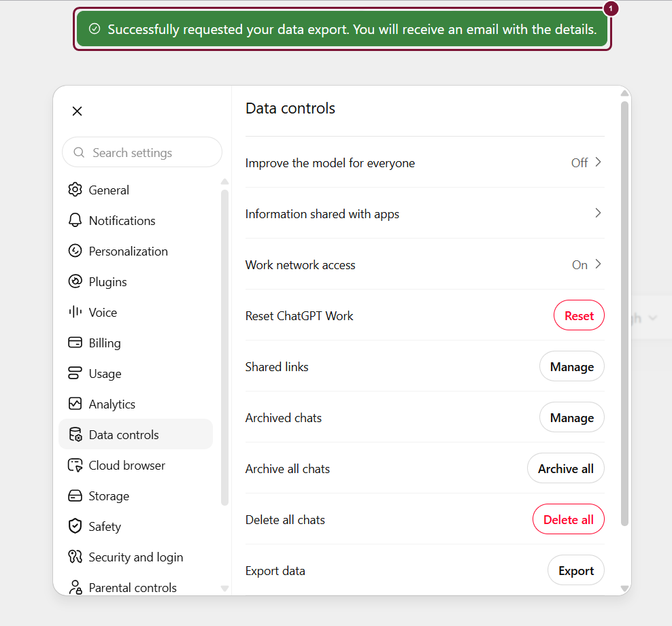Click Manage for Archived chats
The height and width of the screenshot is (626, 672).
(x=572, y=417)
